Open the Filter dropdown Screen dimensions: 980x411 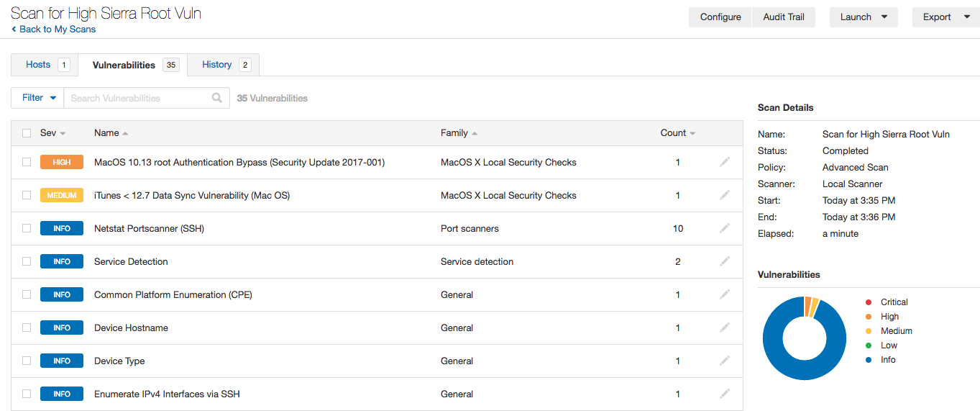38,98
